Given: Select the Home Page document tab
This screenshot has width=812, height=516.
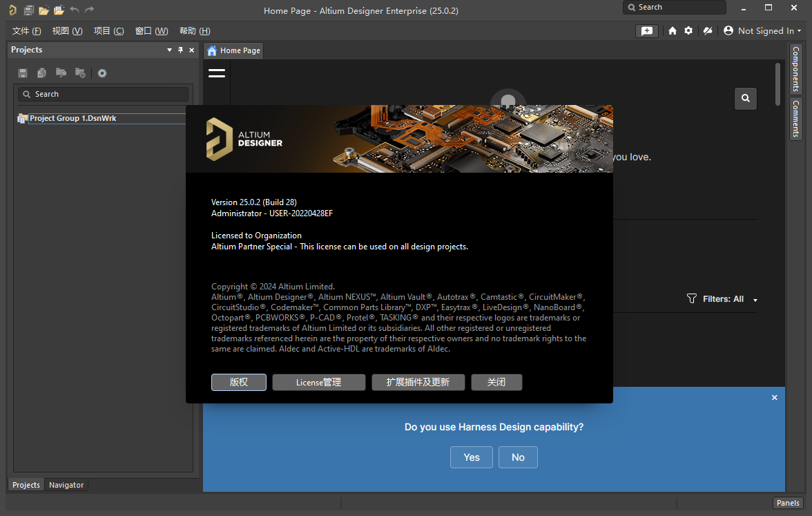Looking at the screenshot, I should click(233, 51).
